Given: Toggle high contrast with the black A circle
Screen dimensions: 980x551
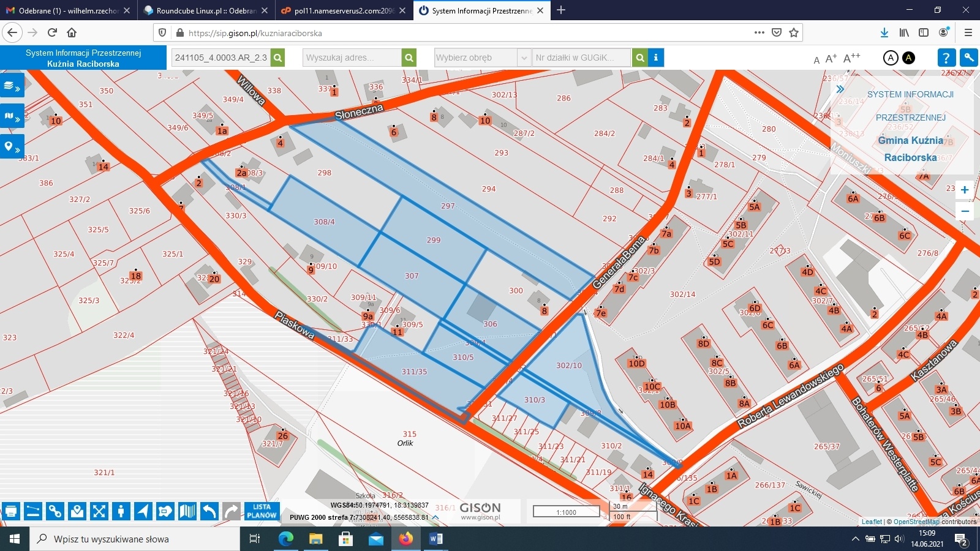Looking at the screenshot, I should 908,58.
